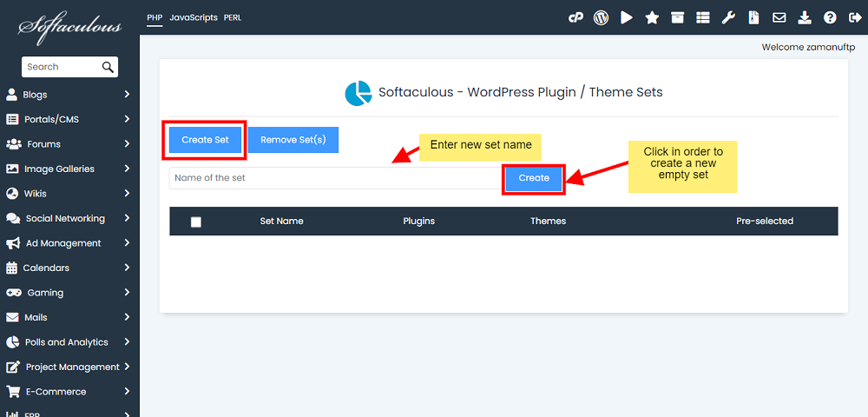Open WordPress Manager icon in top bar
The width and height of the screenshot is (868, 417).
pyautogui.click(x=602, y=17)
